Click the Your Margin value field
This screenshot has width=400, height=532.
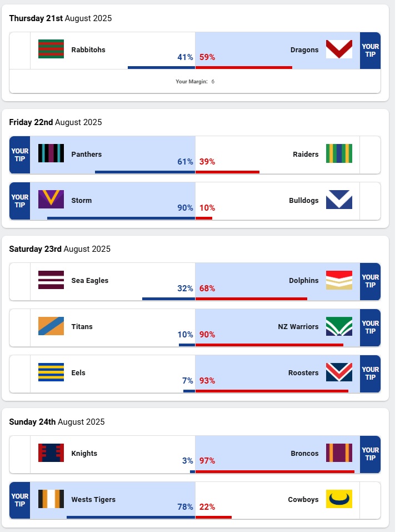pyautogui.click(x=213, y=82)
